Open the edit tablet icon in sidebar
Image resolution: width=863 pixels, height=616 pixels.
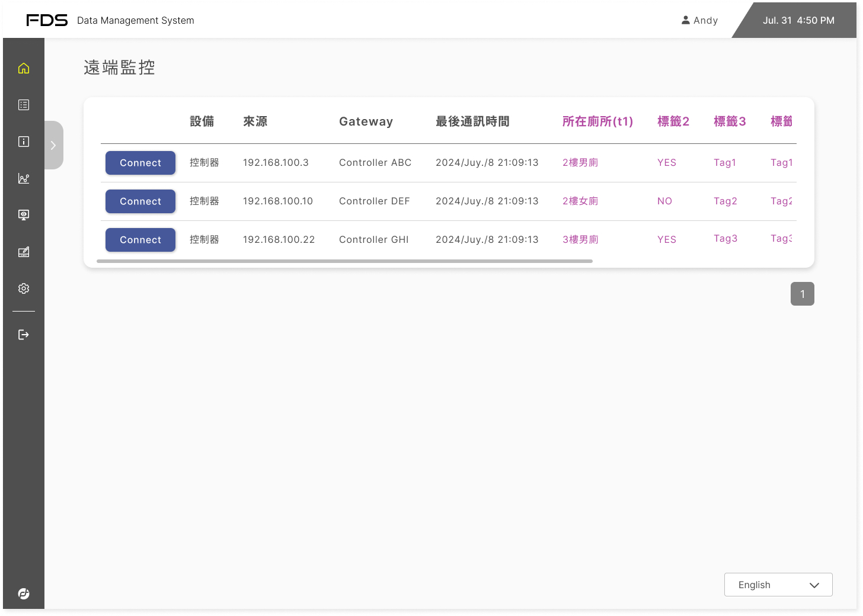pos(24,252)
